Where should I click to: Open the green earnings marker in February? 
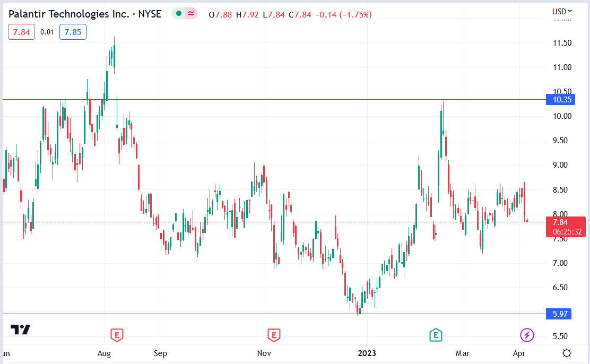pos(436,335)
